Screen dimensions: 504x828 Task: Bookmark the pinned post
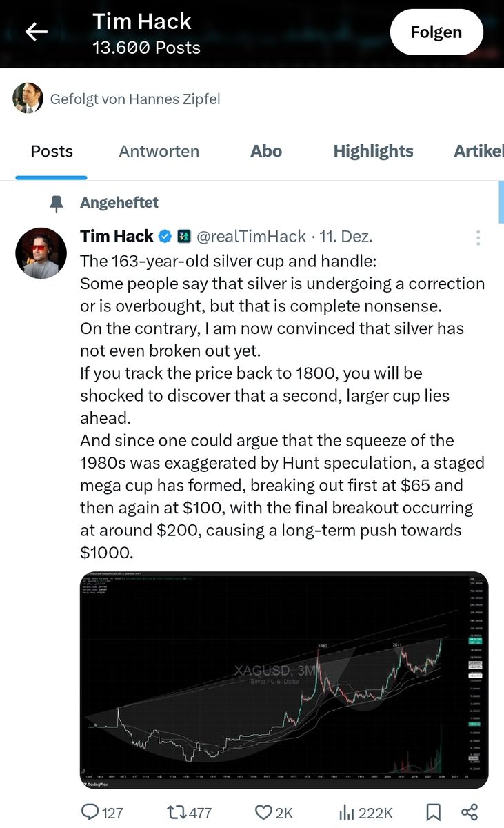click(434, 812)
